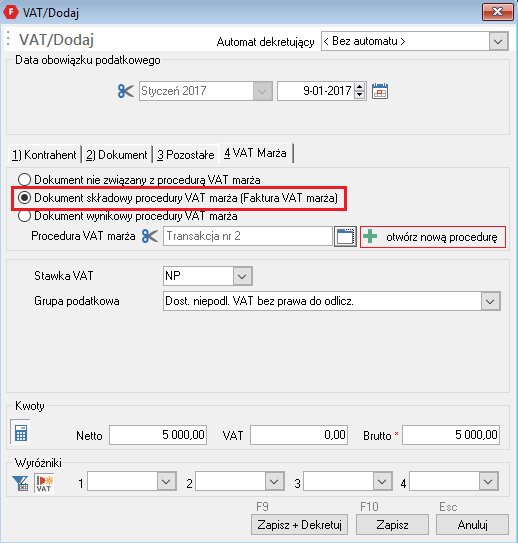Screen dimensions: 518x543
Task: Open the 3 Pozostałe tab
Action: tap(186, 154)
